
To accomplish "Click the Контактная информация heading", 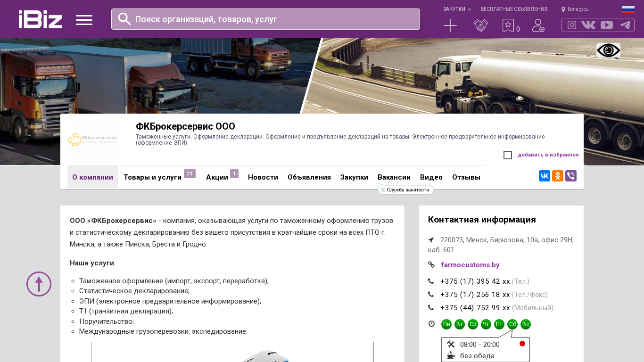I will click(482, 220).
